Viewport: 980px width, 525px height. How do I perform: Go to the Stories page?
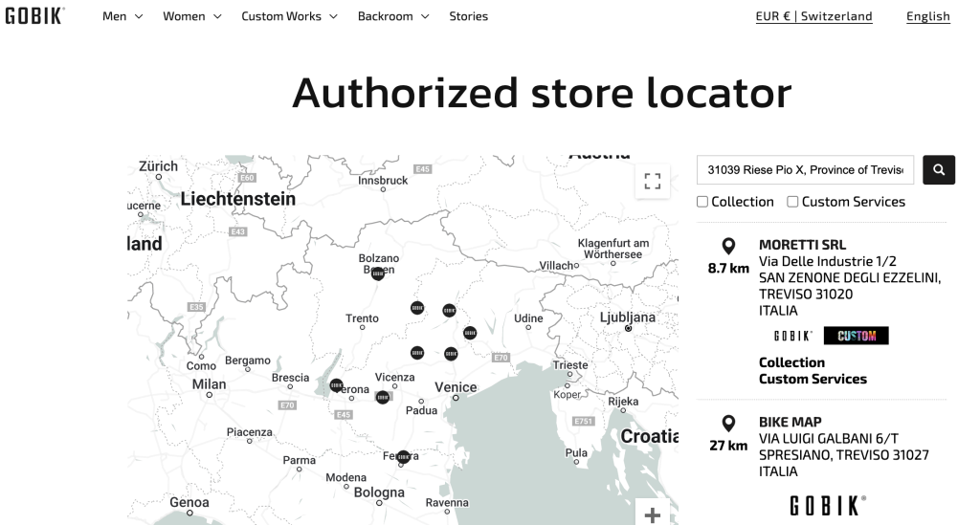click(x=468, y=16)
